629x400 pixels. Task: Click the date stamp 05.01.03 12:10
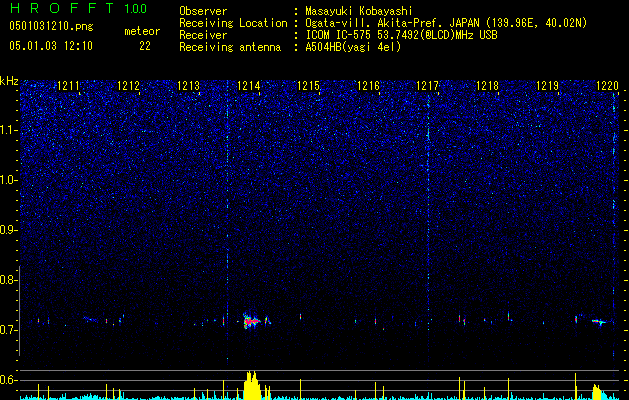pyautogui.click(x=51, y=46)
